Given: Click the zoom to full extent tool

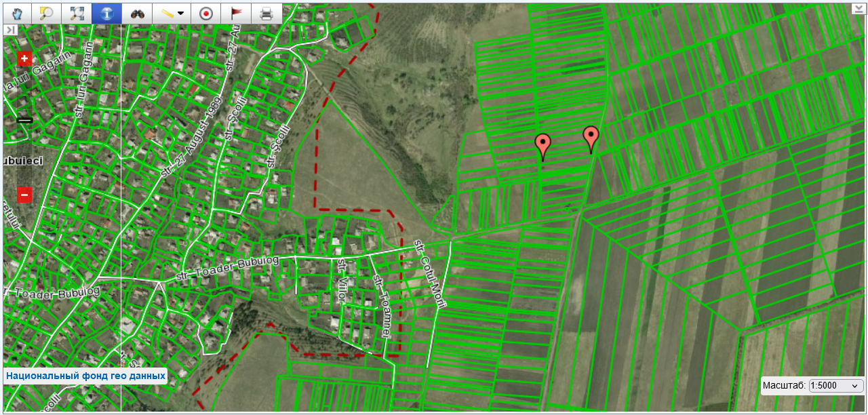Looking at the screenshot, I should click(77, 14).
